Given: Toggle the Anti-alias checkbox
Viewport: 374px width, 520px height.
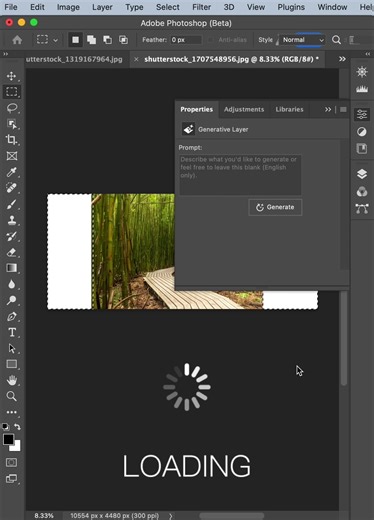Looking at the screenshot, I should [x=211, y=40].
